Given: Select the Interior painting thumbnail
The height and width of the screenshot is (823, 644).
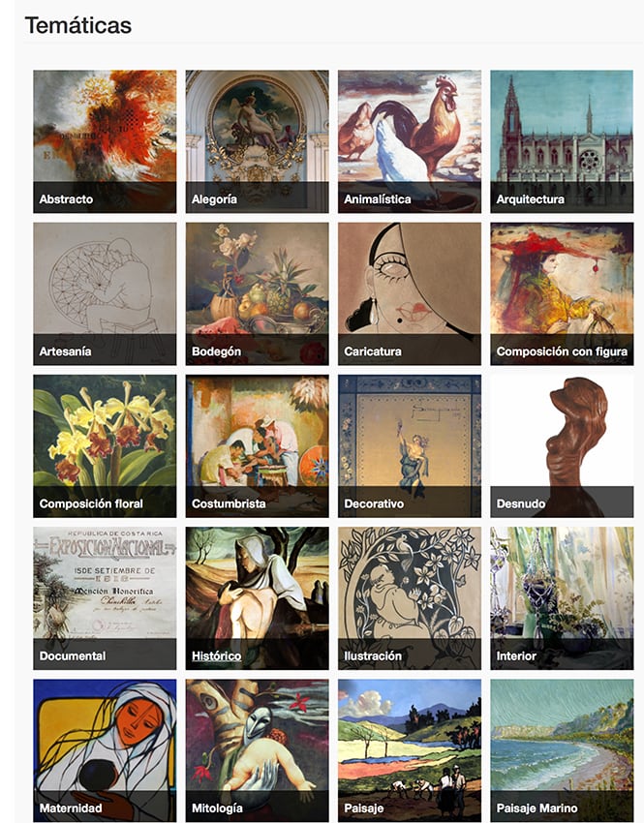Looking at the screenshot, I should pos(562,597).
